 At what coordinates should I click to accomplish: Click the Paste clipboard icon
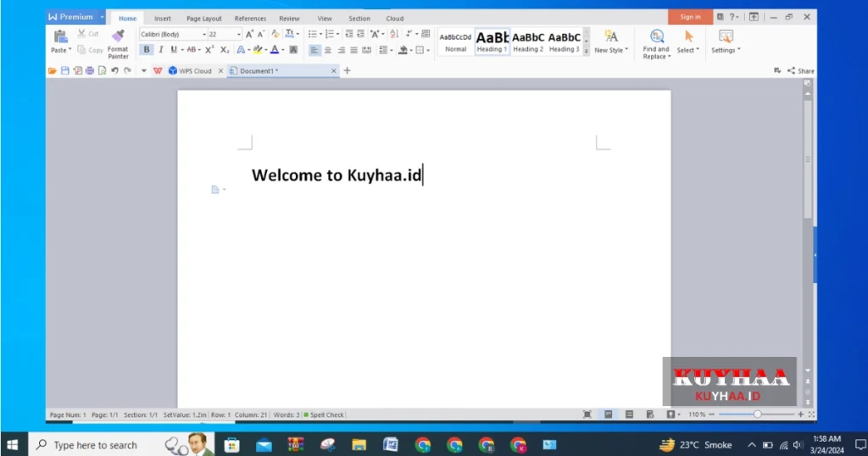60,37
